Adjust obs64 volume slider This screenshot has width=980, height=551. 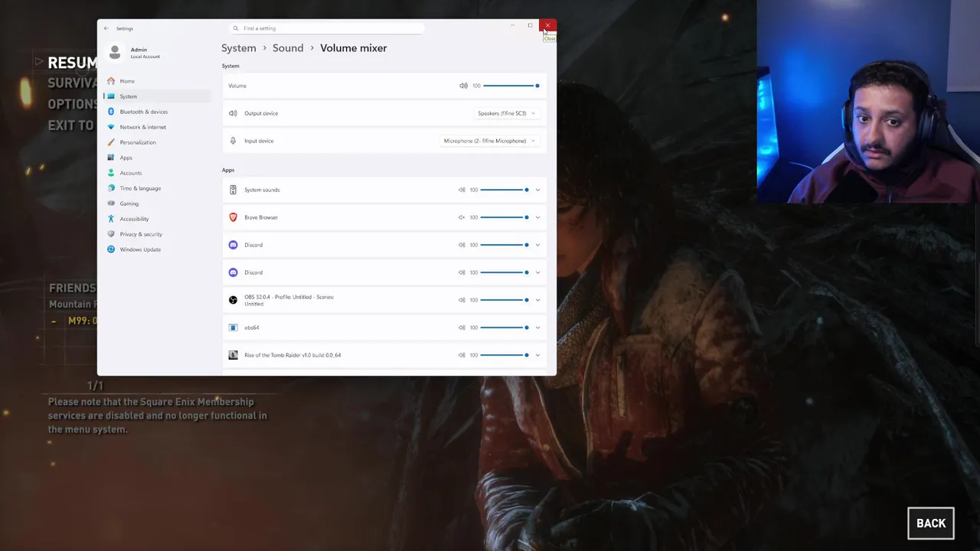[505, 328]
